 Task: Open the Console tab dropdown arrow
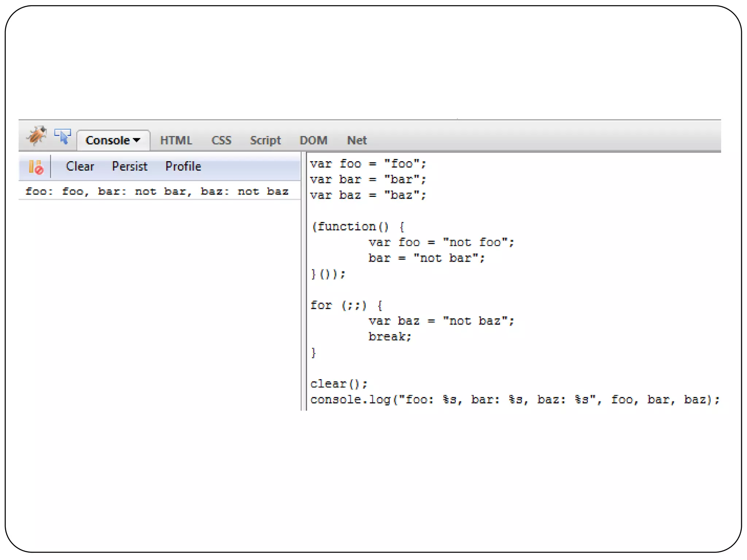(137, 140)
